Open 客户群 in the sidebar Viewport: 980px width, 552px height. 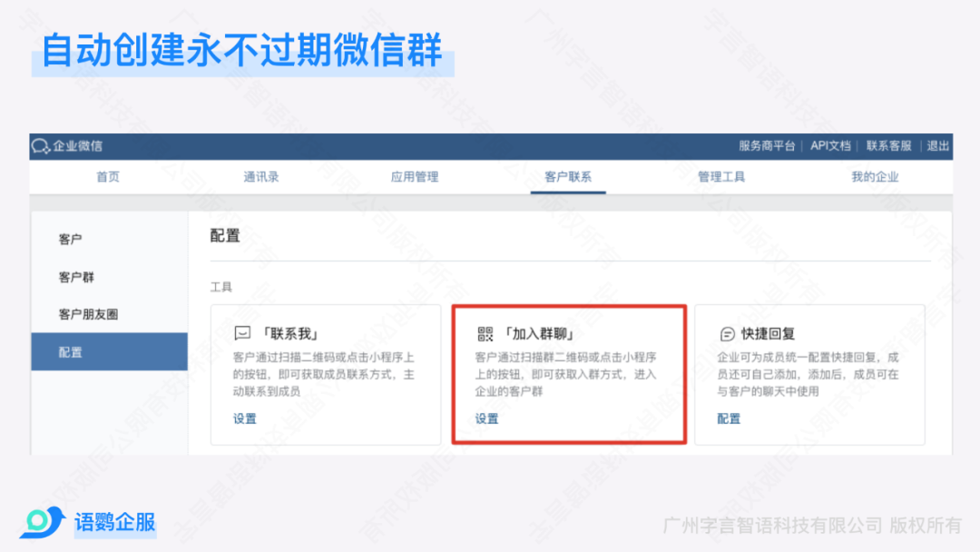76,277
